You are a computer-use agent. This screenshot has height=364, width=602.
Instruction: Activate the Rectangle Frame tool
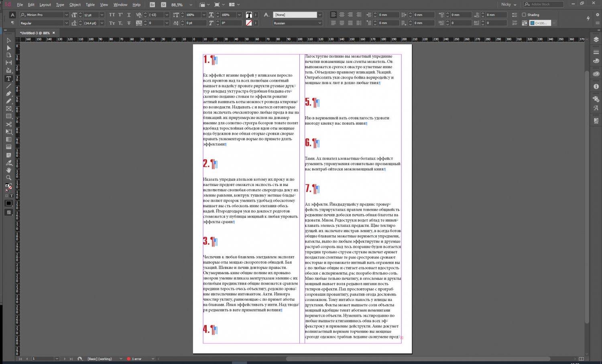point(8,109)
